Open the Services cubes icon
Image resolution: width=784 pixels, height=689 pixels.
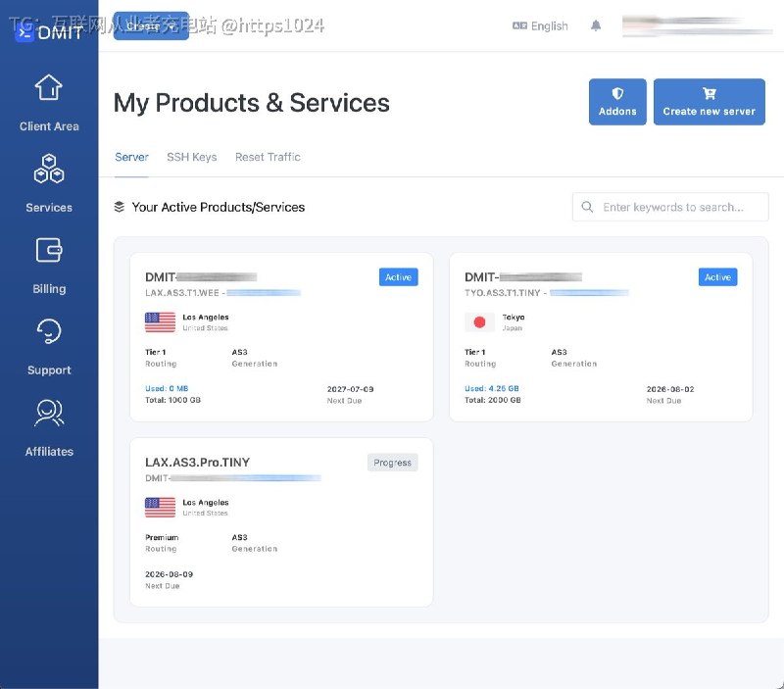pyautogui.click(x=48, y=169)
